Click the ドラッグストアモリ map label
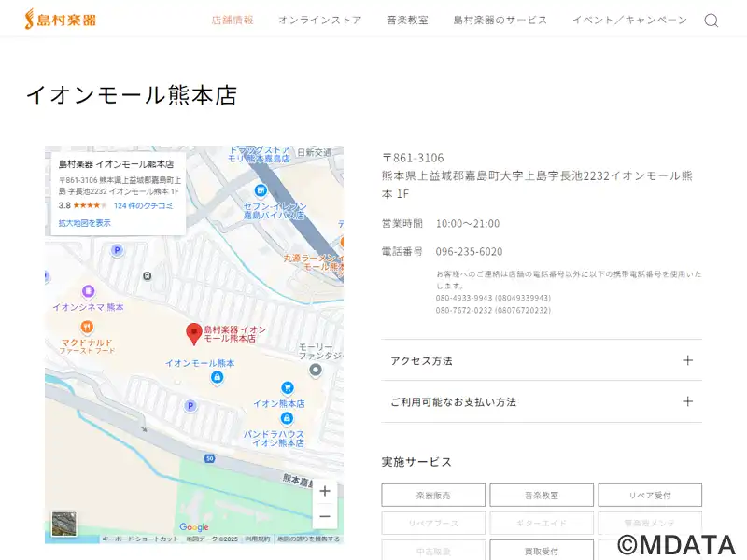 point(259,154)
